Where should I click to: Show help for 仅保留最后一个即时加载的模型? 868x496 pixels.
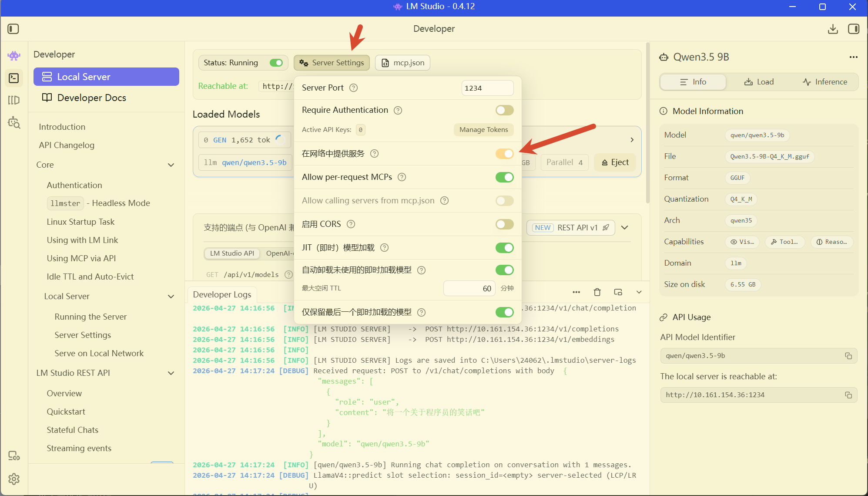[x=421, y=312]
